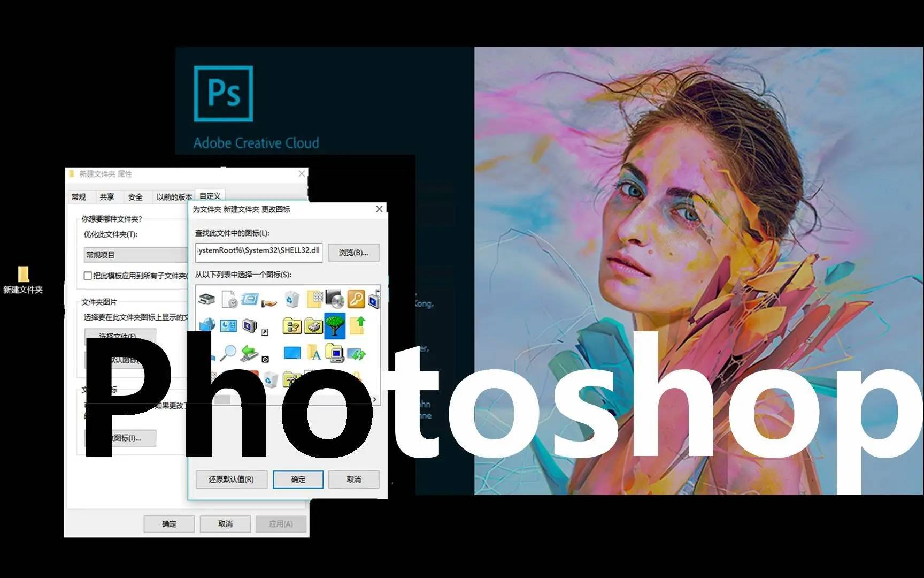Click the Photoshop Ps logo on the splash screen
Image resolution: width=924 pixels, height=578 pixels.
224,94
